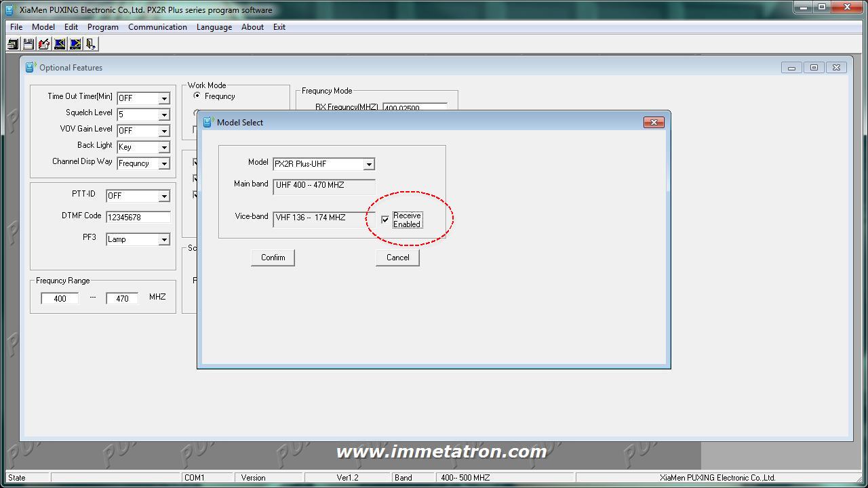Close the Optional Features window
The height and width of the screenshot is (488, 868).
pos(836,67)
